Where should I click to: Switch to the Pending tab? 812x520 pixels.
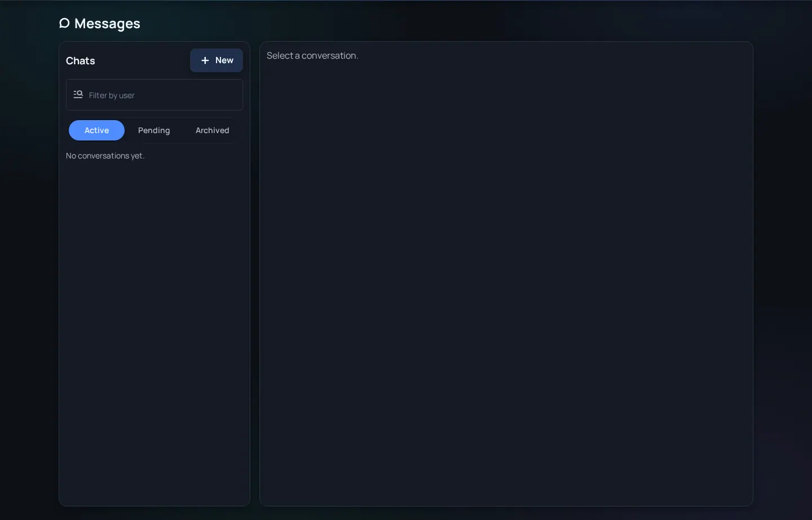(x=154, y=130)
